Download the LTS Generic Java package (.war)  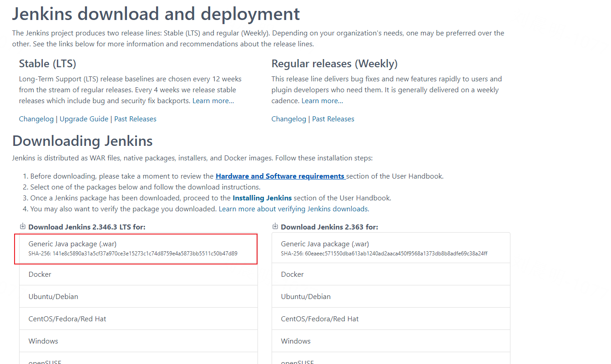[x=138, y=248]
